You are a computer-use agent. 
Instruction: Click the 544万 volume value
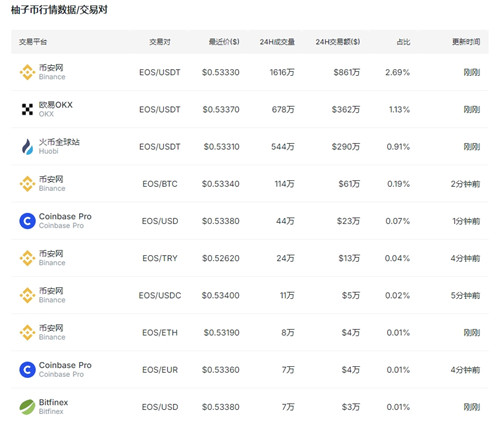283,147
